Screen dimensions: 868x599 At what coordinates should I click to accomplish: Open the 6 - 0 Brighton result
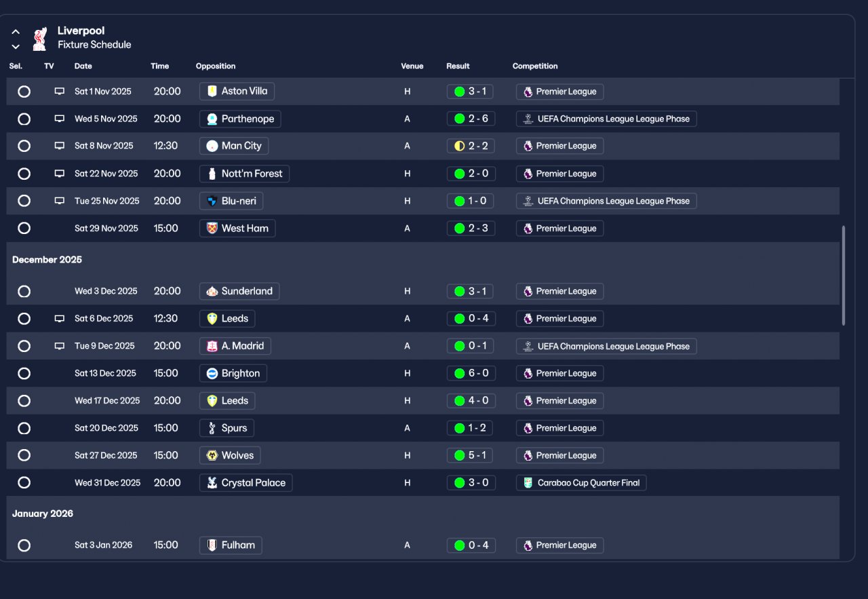[471, 373]
